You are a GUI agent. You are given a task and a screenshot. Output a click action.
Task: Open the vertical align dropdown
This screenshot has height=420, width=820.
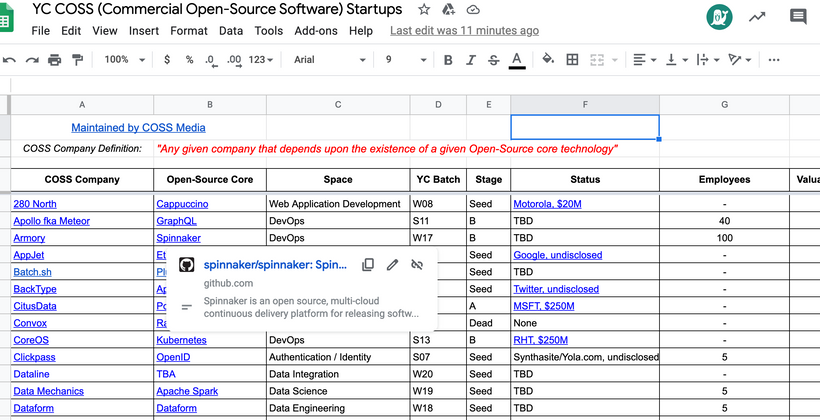(x=677, y=60)
